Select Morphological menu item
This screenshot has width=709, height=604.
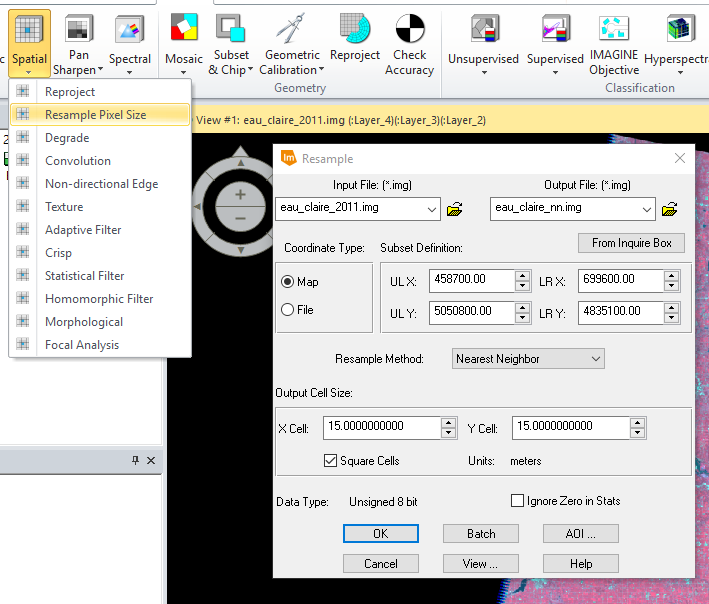coord(100,322)
